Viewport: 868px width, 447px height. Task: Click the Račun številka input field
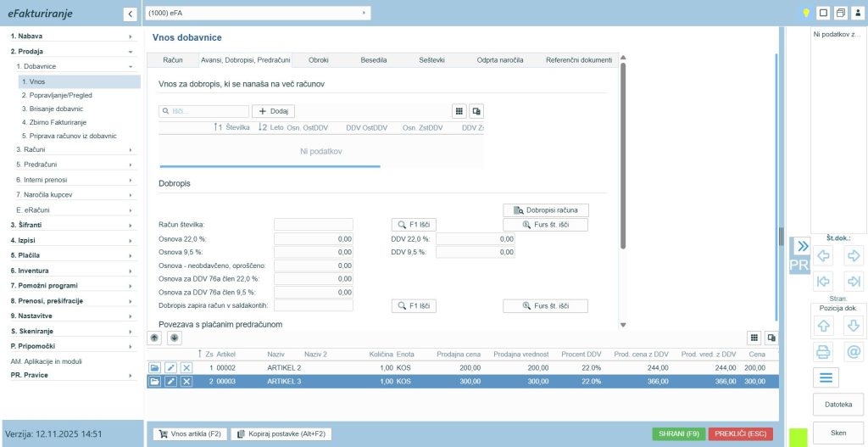point(314,225)
